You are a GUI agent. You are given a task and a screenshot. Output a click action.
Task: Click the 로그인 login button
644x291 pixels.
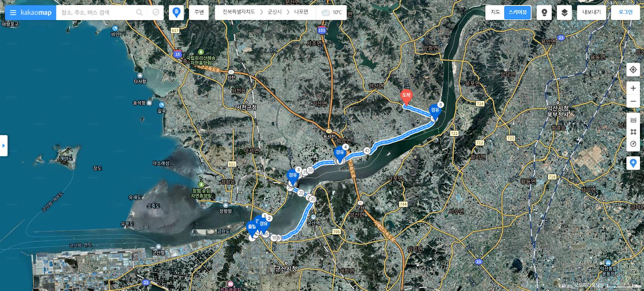[x=625, y=12]
